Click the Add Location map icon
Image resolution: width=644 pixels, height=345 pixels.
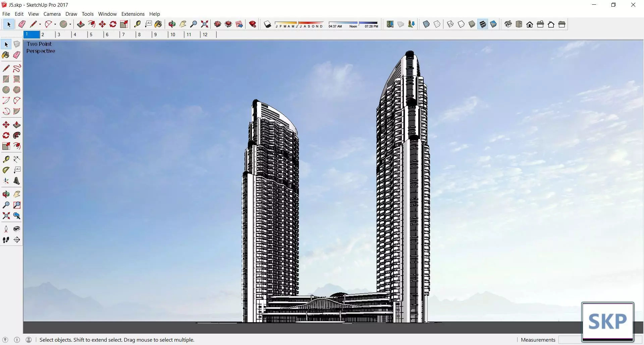[x=390, y=24]
